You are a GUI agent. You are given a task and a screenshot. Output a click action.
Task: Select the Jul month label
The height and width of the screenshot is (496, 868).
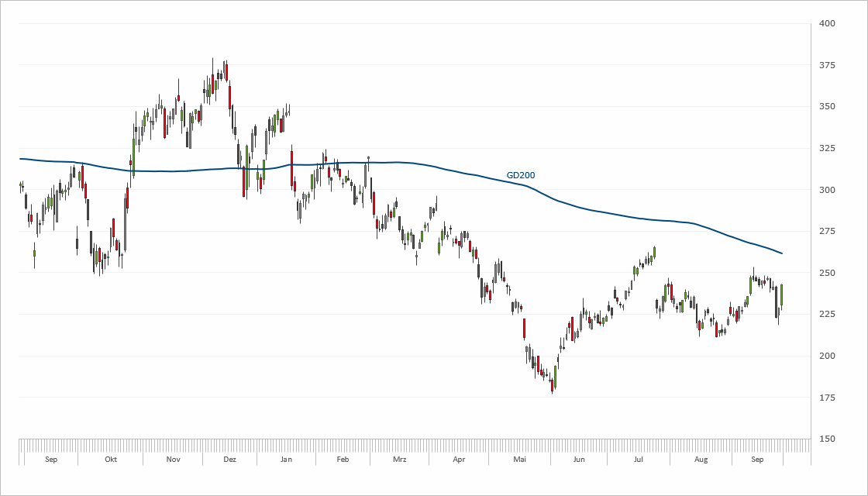point(638,460)
